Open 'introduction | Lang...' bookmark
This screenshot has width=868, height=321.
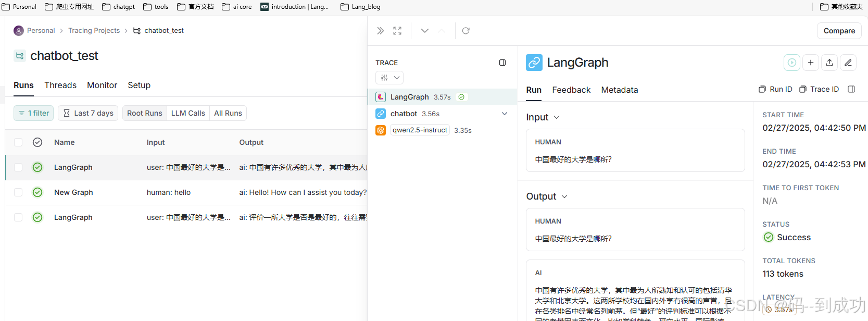pyautogui.click(x=295, y=7)
